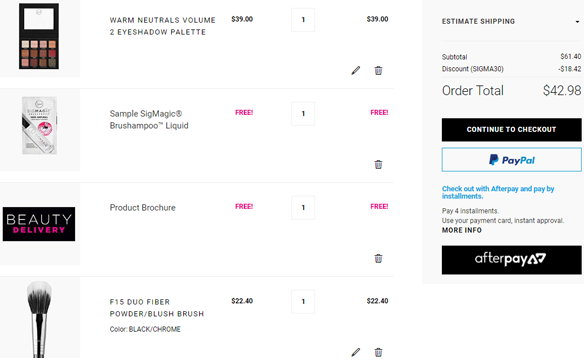Remove the Product Brochure from cart

click(x=378, y=258)
